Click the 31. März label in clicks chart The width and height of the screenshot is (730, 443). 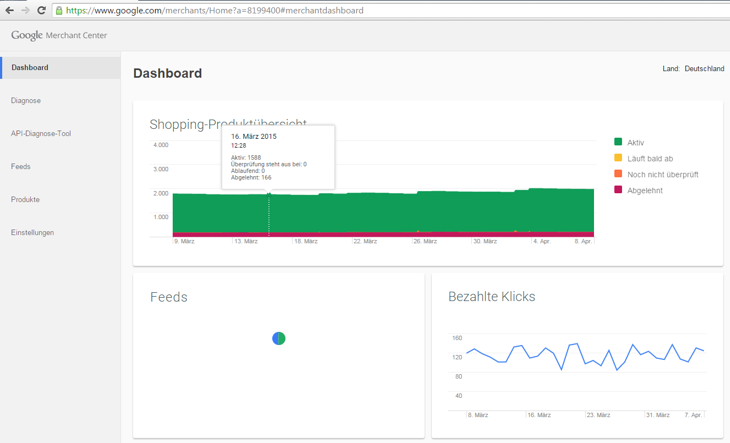658,415
